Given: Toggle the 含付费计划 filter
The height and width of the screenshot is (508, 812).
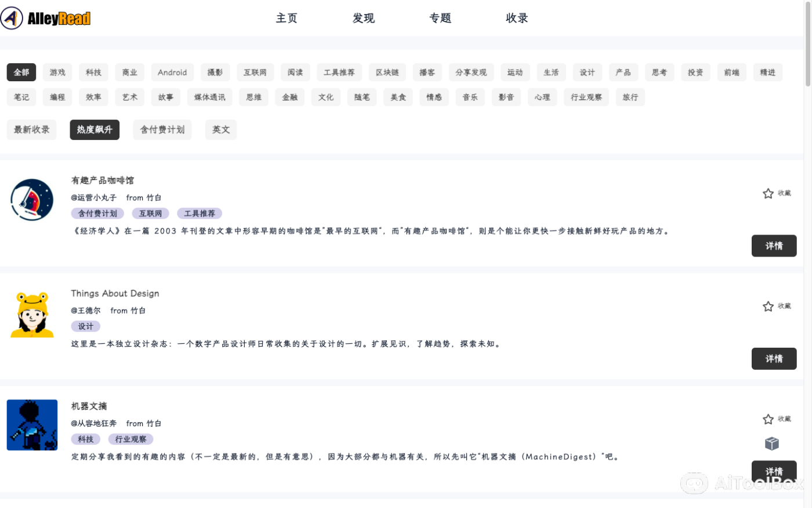Looking at the screenshot, I should (x=162, y=129).
